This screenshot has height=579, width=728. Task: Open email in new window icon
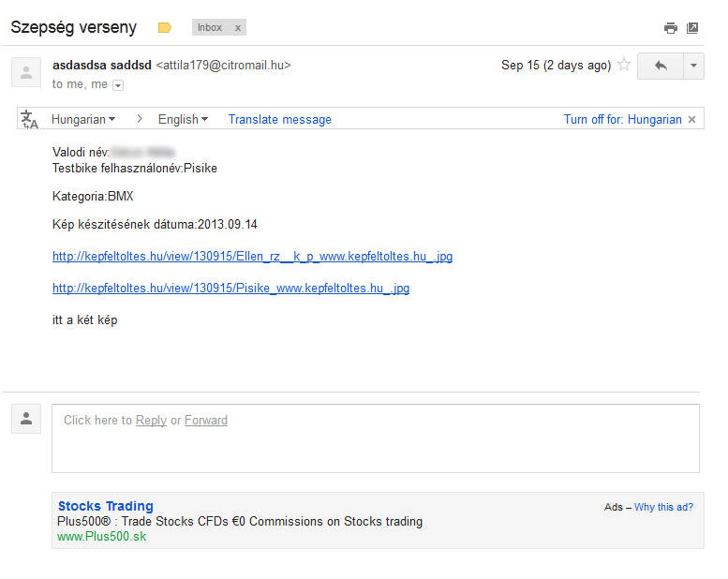point(692,28)
